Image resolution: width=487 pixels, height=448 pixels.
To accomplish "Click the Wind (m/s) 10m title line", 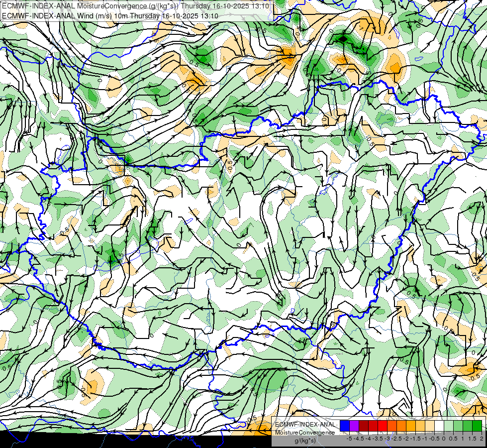I will tap(110, 15).
